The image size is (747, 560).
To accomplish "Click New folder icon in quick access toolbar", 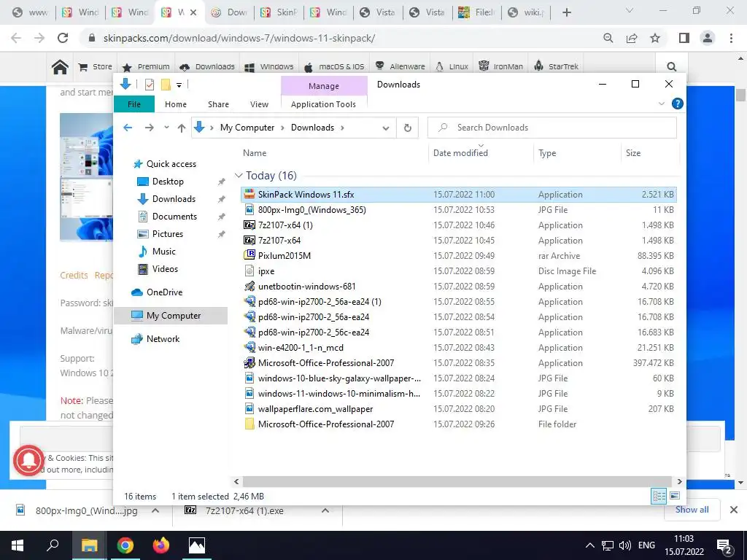I will coord(166,85).
